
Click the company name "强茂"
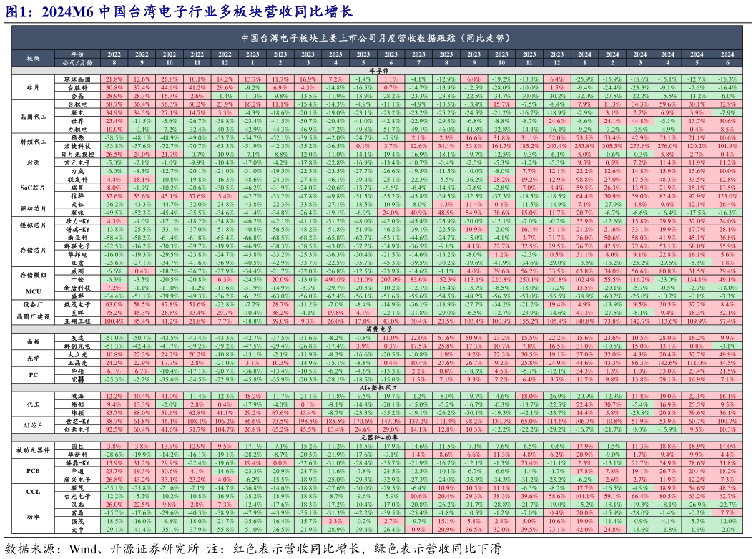[x=78, y=521]
